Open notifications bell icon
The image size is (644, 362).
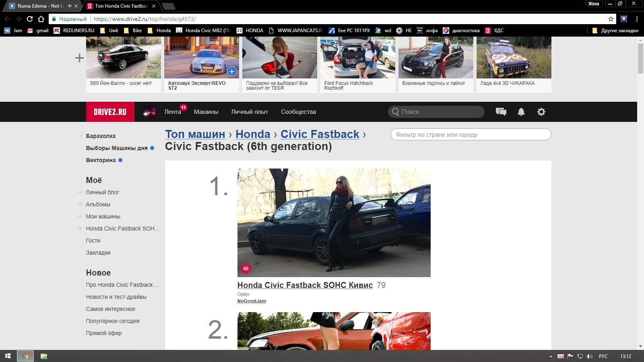pos(521,112)
